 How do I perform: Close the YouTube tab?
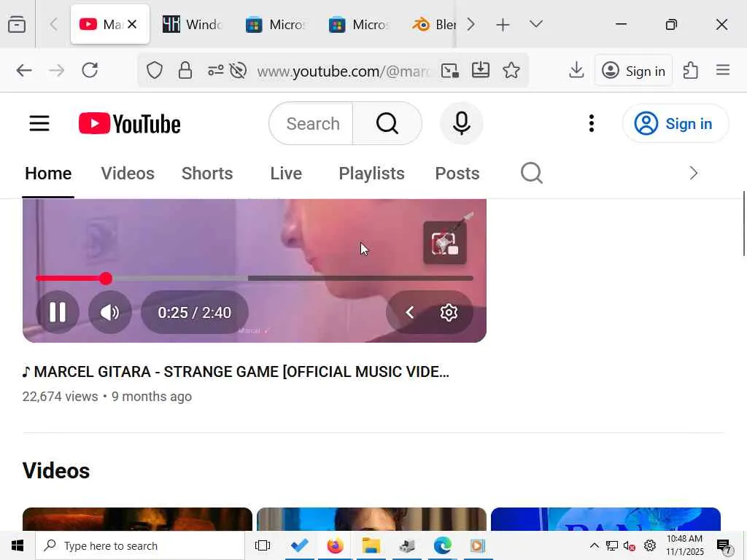[x=133, y=24]
